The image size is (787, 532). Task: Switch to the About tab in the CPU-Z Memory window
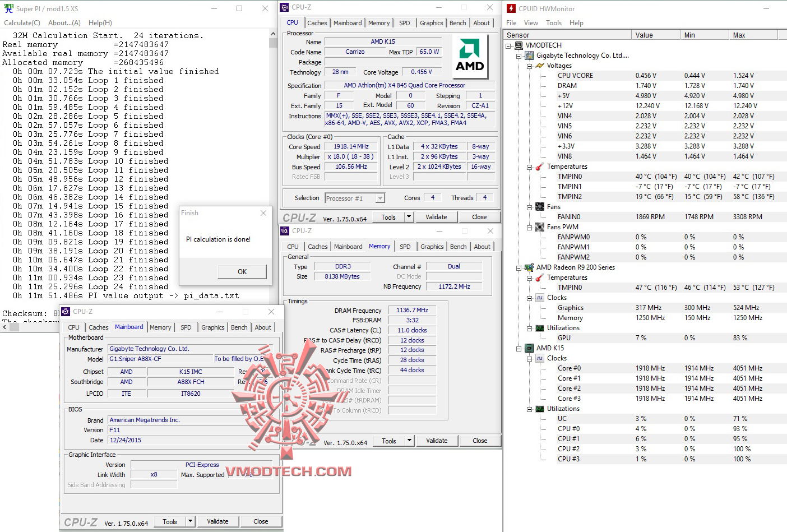click(482, 247)
